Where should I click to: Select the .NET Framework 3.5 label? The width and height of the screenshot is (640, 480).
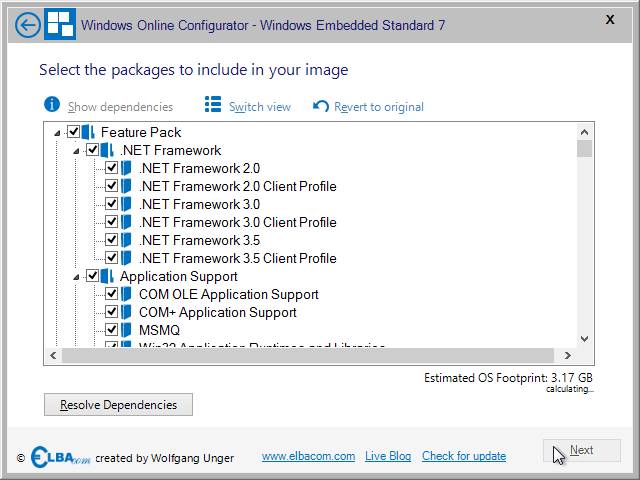click(199, 240)
